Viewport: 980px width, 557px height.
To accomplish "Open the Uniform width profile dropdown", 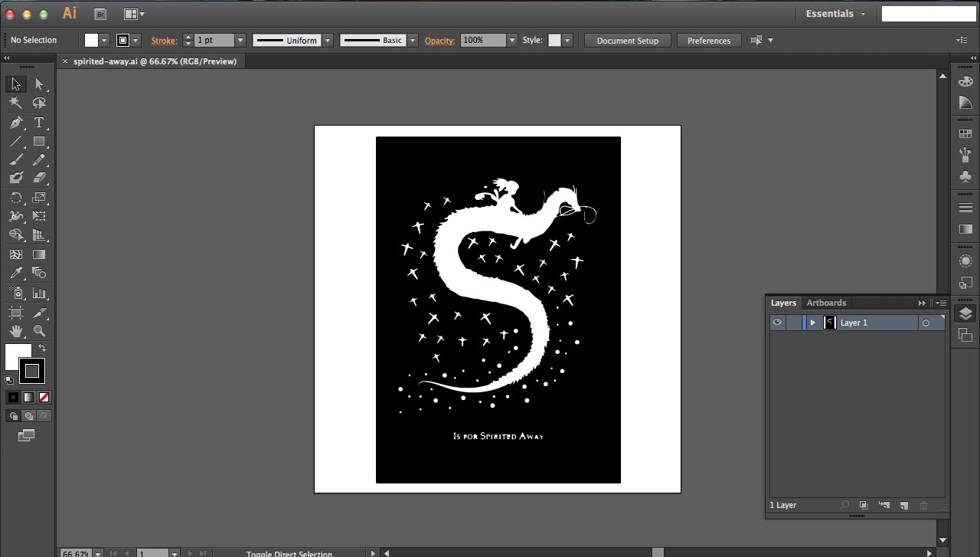I will pyautogui.click(x=328, y=41).
